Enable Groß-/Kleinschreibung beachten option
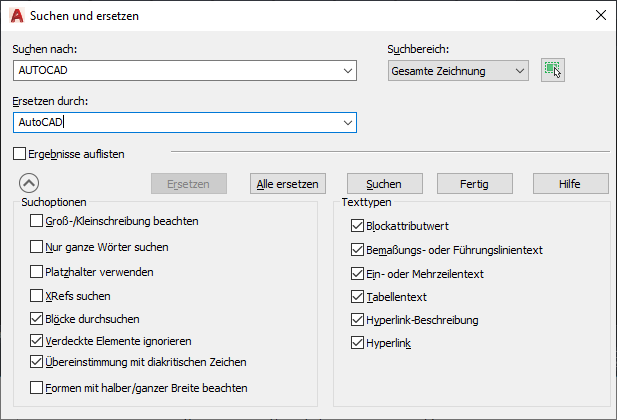The width and height of the screenshot is (617, 420). [x=37, y=221]
